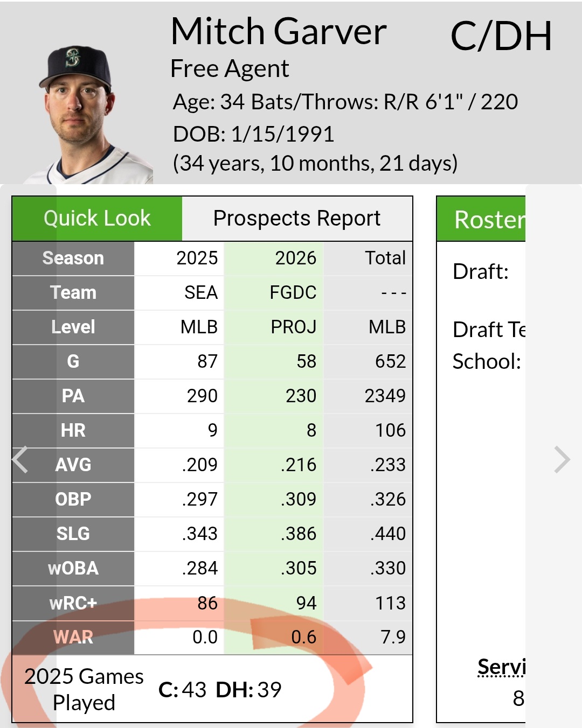Open the Quick Look tab
This screenshot has height=728, width=582.
click(x=97, y=219)
